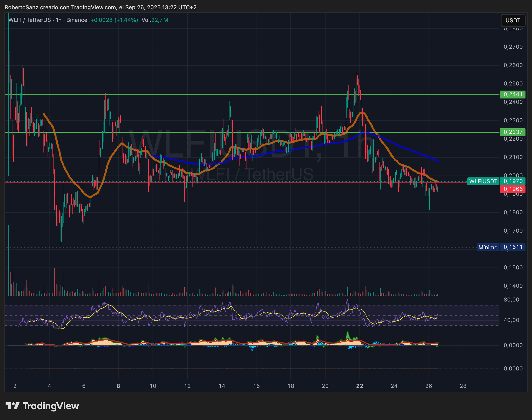532x420 pixels.
Task: Click the bold 22 date marker
Action: pos(359,386)
